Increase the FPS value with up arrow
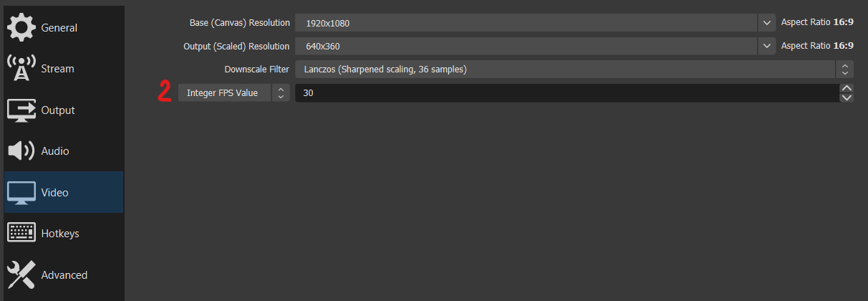The image size is (868, 301). pyautogui.click(x=847, y=88)
